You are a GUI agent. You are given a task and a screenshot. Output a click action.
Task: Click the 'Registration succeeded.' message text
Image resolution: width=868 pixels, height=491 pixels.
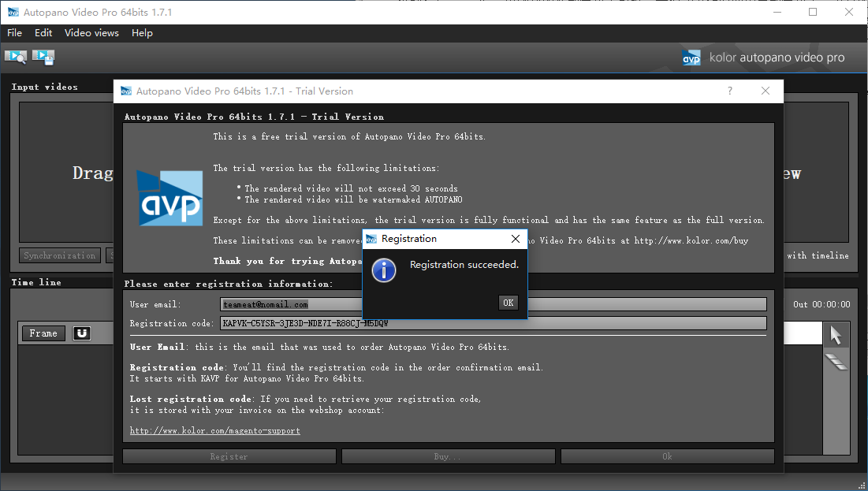[x=464, y=265]
